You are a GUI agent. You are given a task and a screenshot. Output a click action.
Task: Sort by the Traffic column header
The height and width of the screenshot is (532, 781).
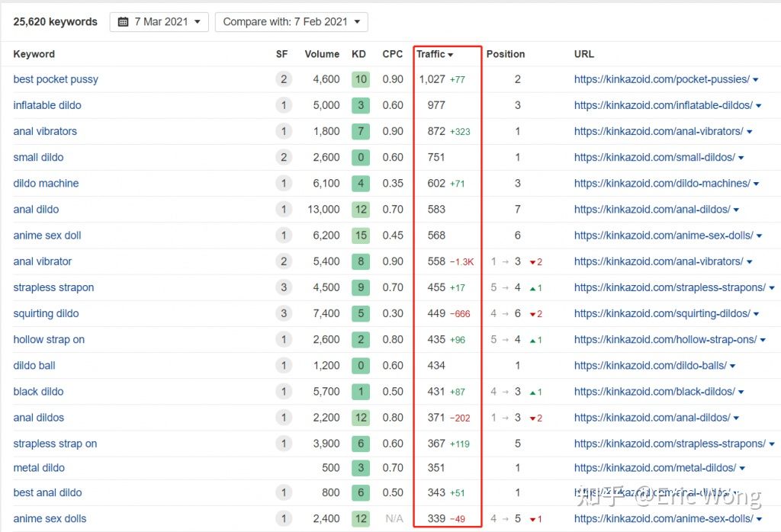(434, 54)
